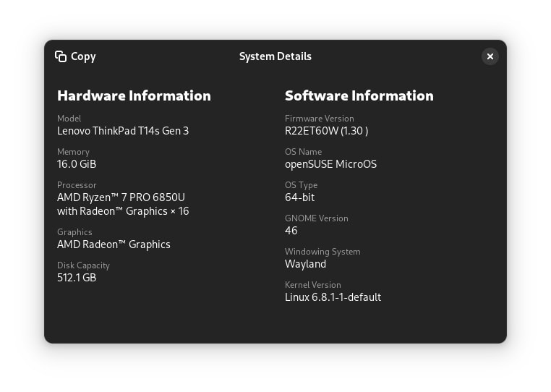Click the Copy icon in the header
This screenshot has width=551, height=392.
tap(61, 56)
